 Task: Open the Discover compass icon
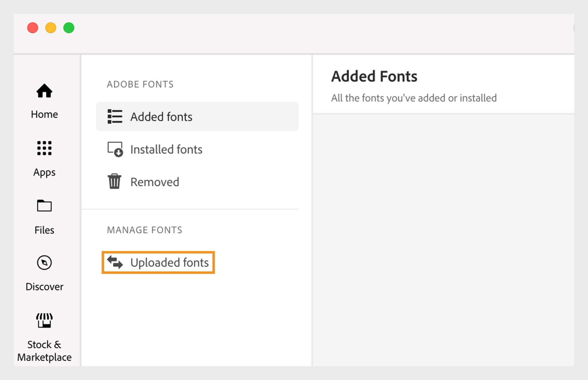point(44,263)
